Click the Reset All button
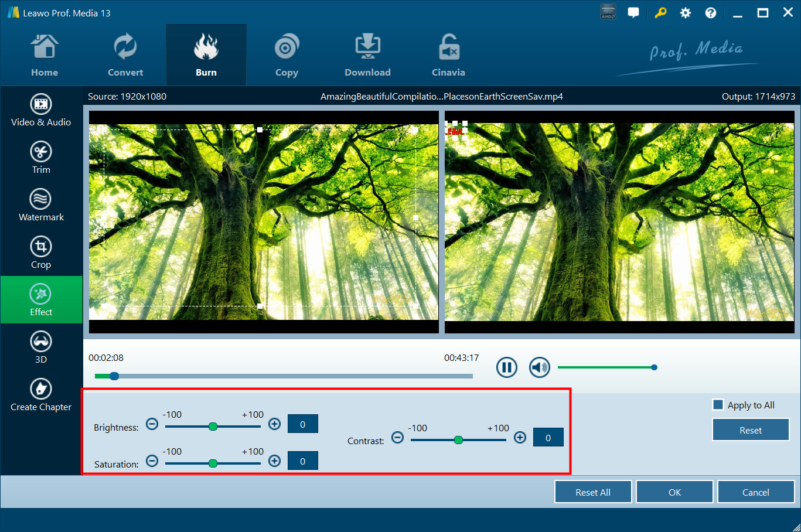 click(593, 492)
